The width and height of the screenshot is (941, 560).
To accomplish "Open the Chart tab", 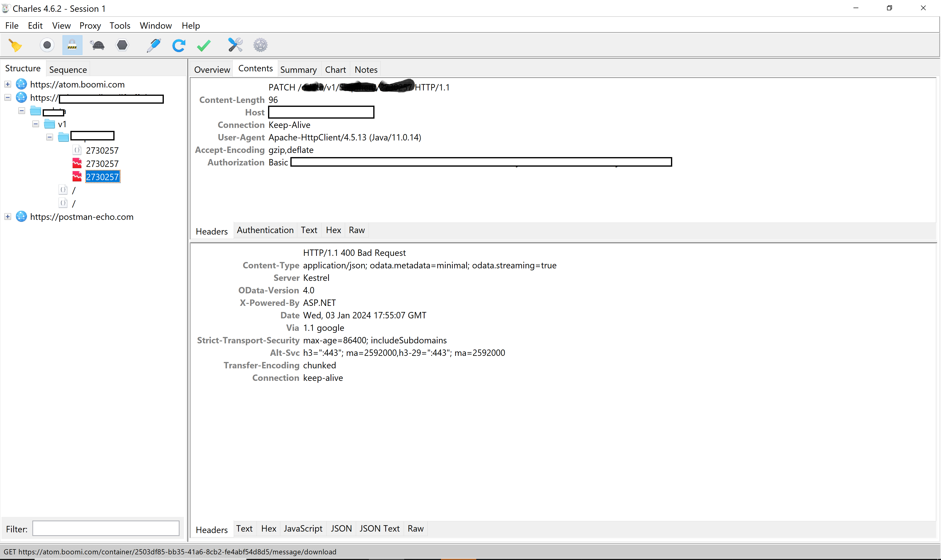I will point(335,69).
